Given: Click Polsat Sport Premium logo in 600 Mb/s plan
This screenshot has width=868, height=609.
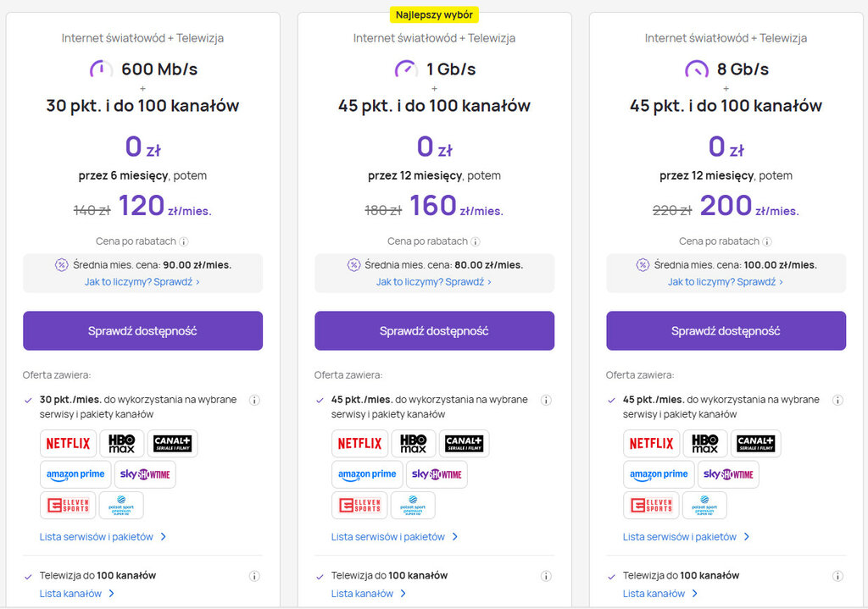Looking at the screenshot, I should tap(121, 505).
